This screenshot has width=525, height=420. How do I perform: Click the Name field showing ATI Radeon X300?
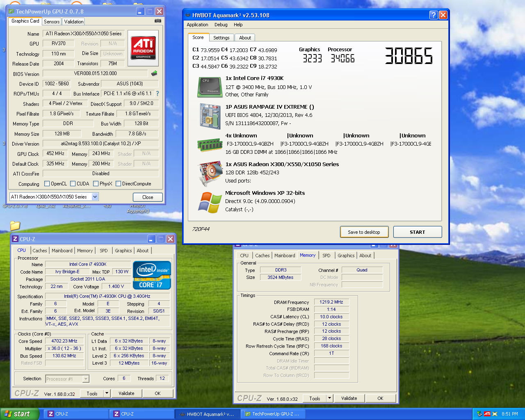point(84,34)
